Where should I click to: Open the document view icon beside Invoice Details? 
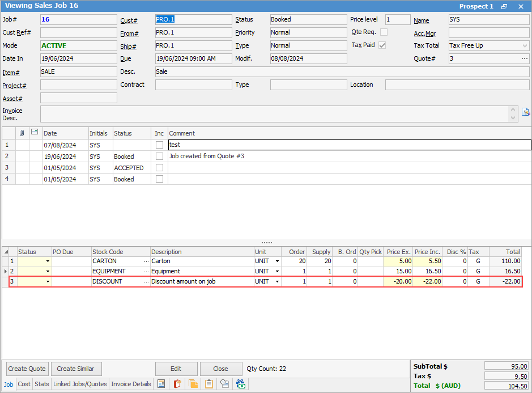tap(161, 384)
